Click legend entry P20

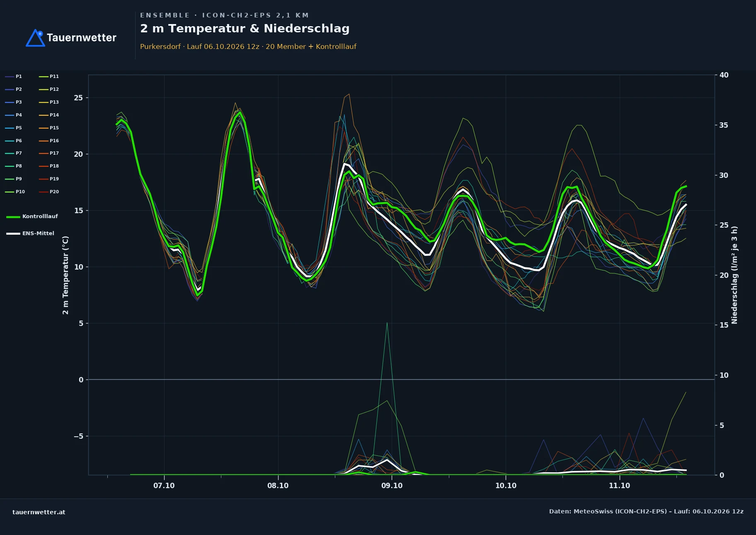pyautogui.click(x=49, y=192)
